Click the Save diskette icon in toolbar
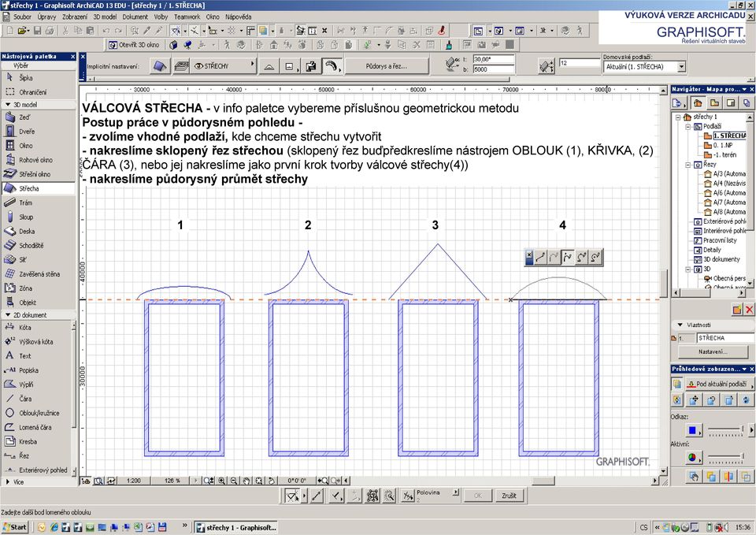This screenshot has height=535, width=756. click(x=37, y=31)
